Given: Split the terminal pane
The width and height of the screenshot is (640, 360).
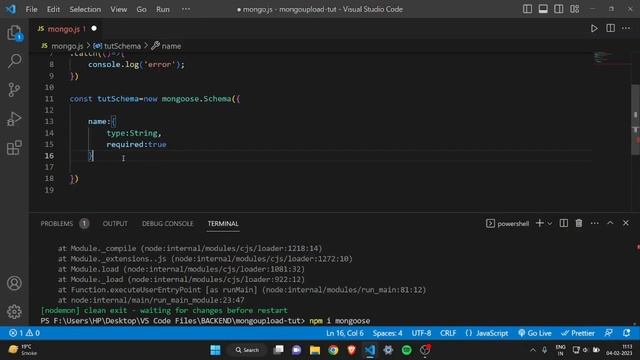Looking at the screenshot, I should [564, 223].
